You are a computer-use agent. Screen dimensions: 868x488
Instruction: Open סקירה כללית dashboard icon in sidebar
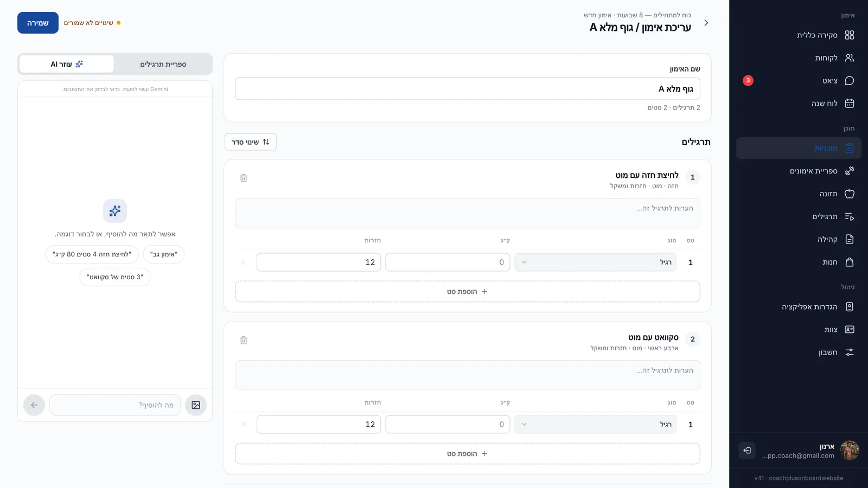pos(850,35)
